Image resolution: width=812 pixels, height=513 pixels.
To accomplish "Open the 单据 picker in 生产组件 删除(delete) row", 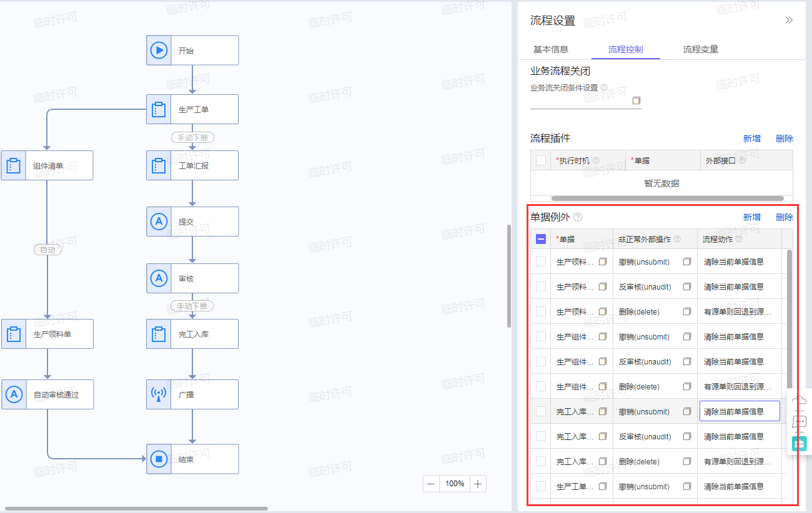I will pos(603,386).
